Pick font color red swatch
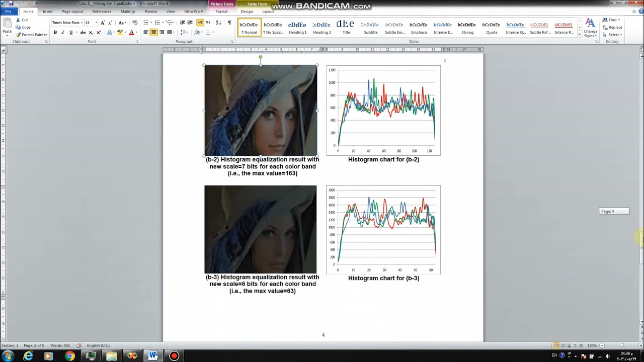 coord(131,32)
